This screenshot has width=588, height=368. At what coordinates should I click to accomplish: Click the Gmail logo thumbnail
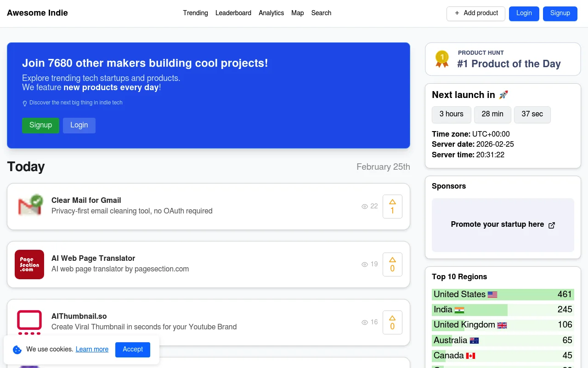click(29, 205)
